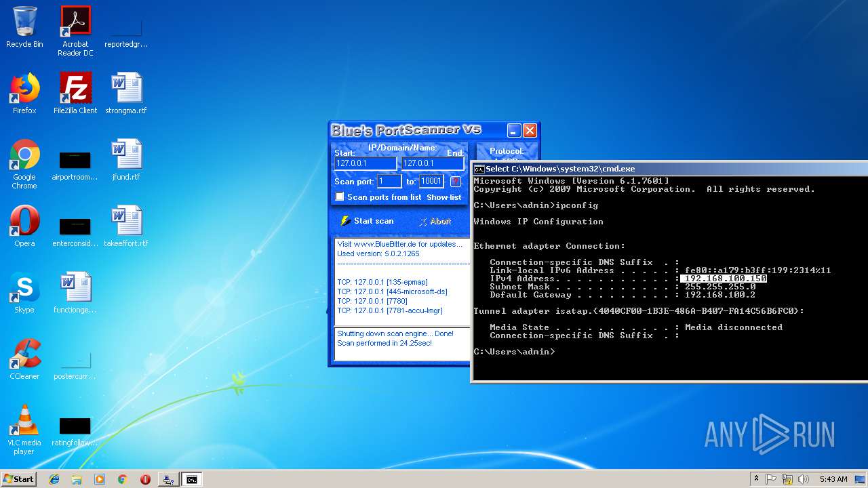Open Chrome from the taskbar
Screen dimensions: 868x488
click(x=122, y=479)
